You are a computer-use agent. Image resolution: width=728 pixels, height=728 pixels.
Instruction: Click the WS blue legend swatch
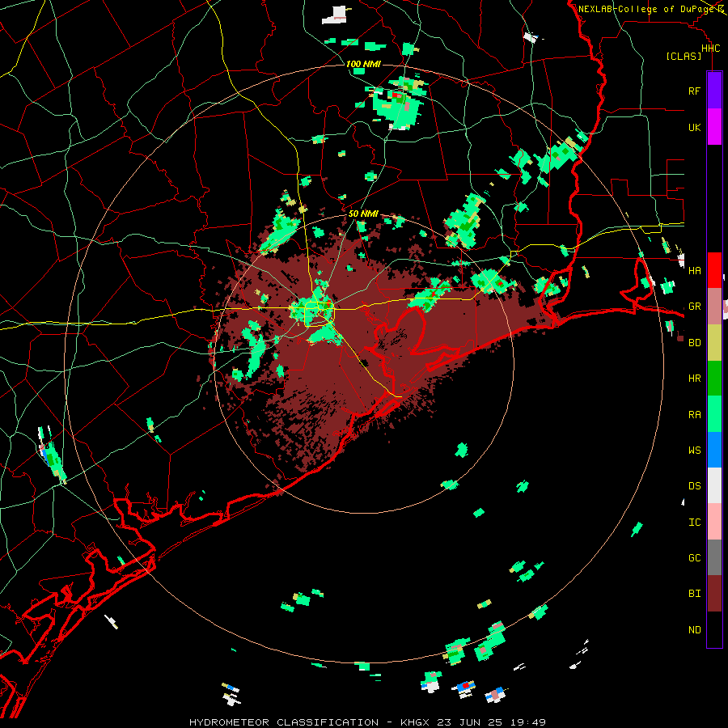[x=714, y=450]
